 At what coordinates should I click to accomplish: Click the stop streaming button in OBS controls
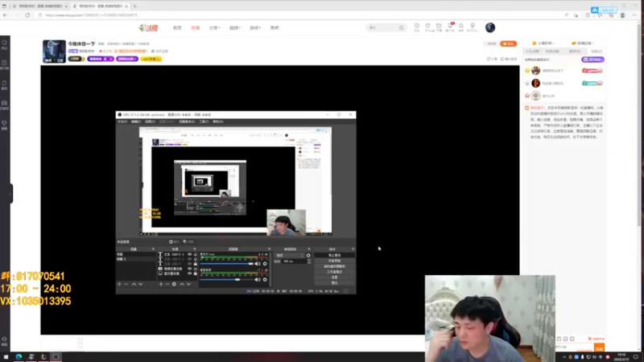(x=334, y=255)
